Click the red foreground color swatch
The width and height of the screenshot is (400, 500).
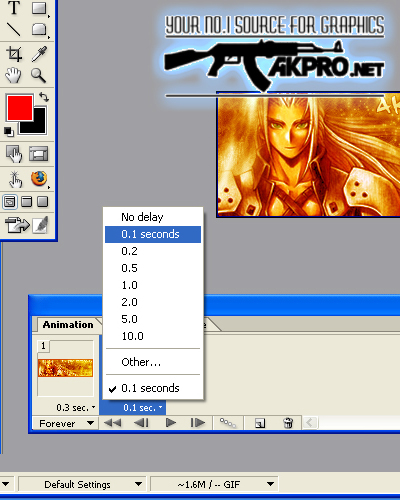pos(20,108)
